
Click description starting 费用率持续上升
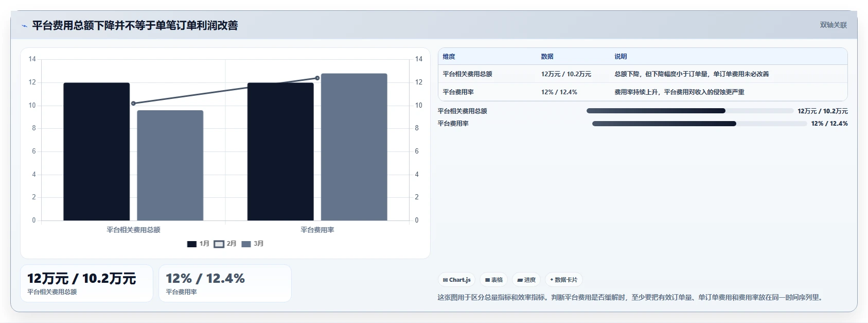click(x=679, y=92)
